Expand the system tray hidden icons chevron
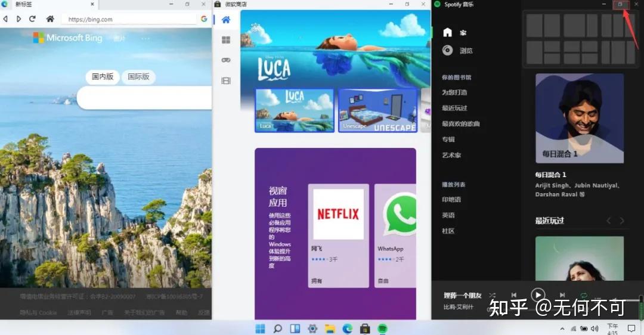Image resolution: width=644 pixels, height=335 pixels. tap(562, 329)
